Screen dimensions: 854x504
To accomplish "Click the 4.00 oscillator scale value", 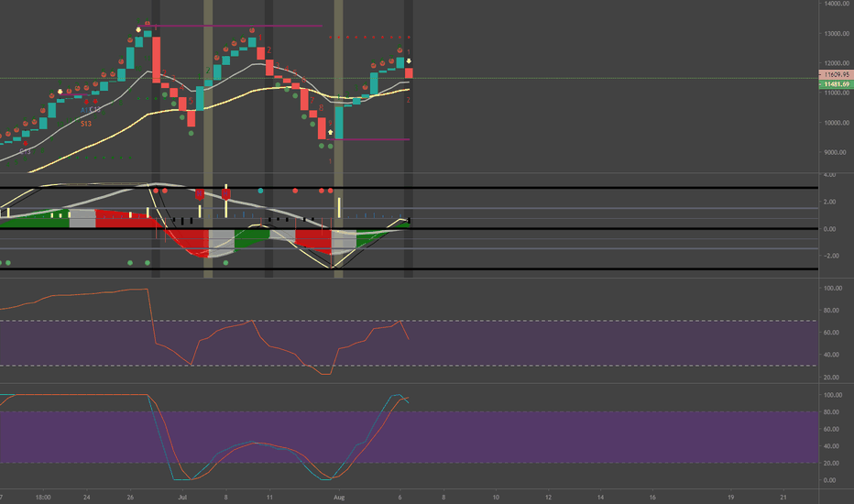I will click(x=829, y=175).
